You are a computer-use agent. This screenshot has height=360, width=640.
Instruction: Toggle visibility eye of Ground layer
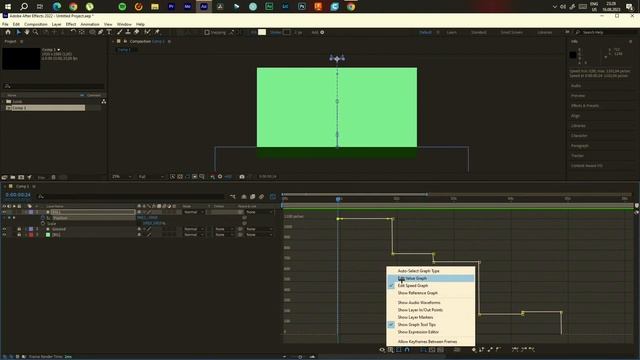4,229
